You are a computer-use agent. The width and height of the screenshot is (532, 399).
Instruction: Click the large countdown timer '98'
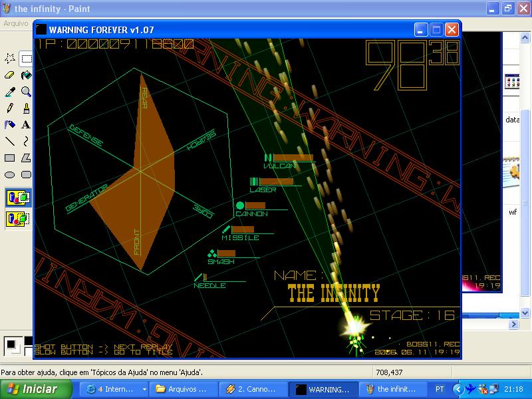click(x=396, y=65)
